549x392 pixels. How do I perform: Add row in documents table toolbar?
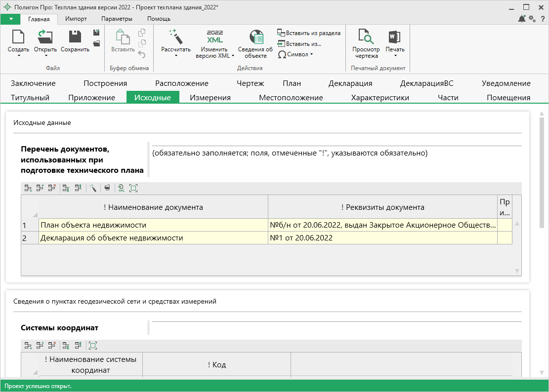[x=28, y=188]
